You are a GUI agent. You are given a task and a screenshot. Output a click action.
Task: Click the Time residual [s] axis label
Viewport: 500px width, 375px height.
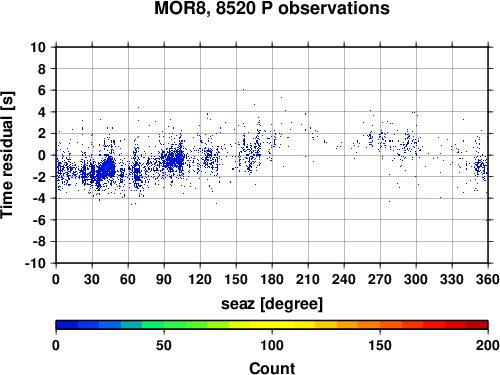7,155
